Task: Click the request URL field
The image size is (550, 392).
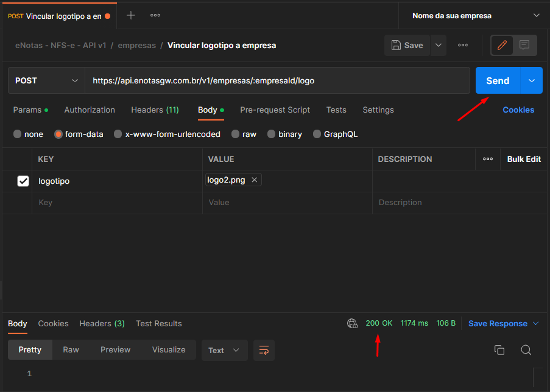Action: (277, 80)
